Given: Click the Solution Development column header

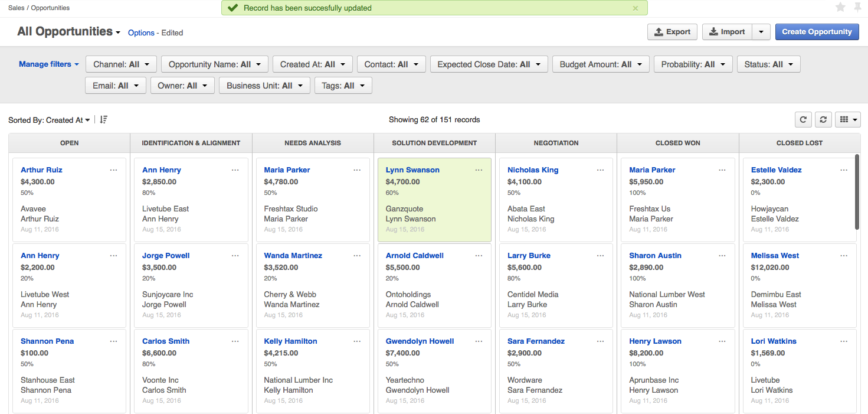Looking at the screenshot, I should tap(434, 143).
